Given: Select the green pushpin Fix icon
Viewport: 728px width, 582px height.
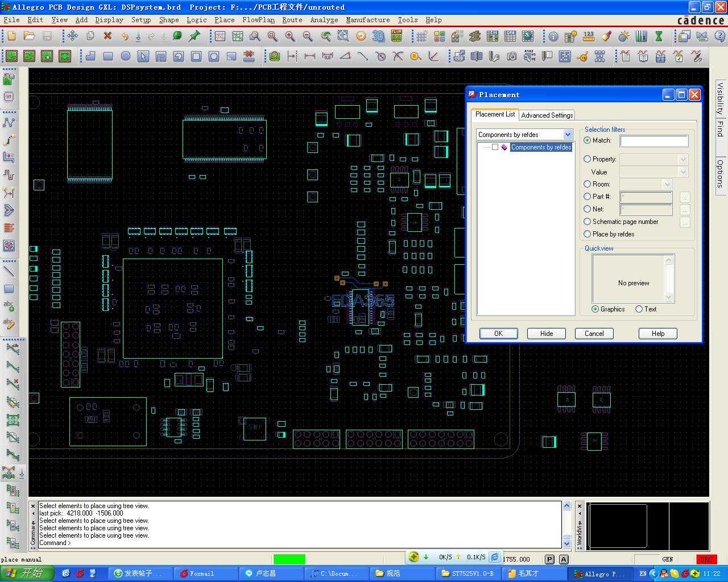Looking at the screenshot, I should pyautogui.click(x=195, y=36).
